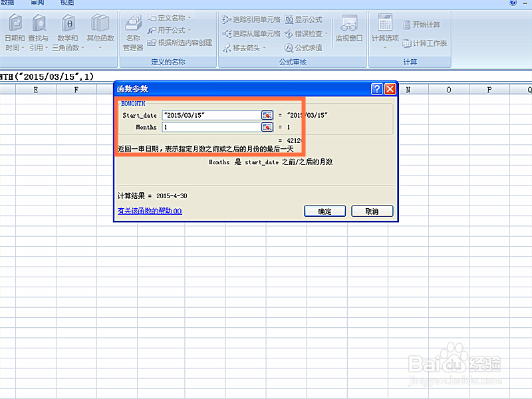
Task: Open Calculation Options (计算选项) menu
Action: 385,32
